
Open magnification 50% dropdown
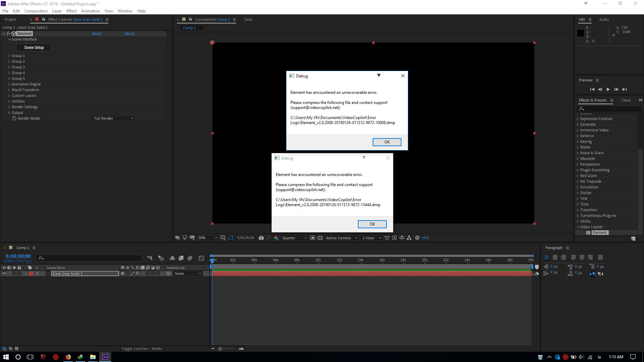(x=207, y=238)
